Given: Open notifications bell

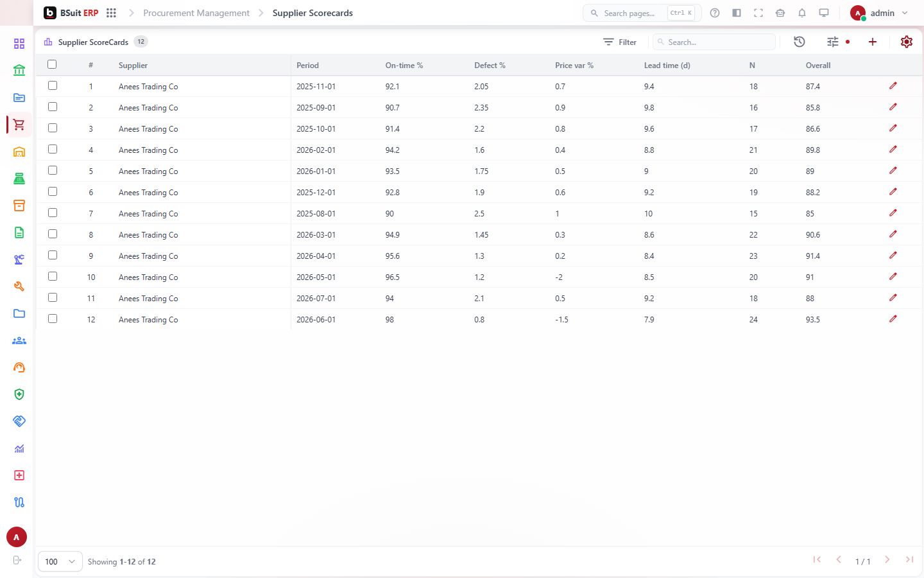Looking at the screenshot, I should [x=802, y=13].
